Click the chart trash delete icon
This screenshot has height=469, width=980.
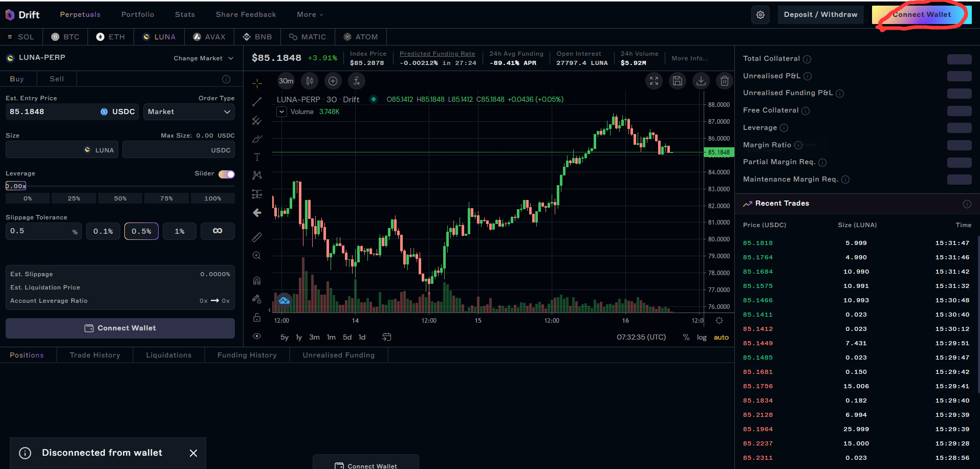(725, 81)
